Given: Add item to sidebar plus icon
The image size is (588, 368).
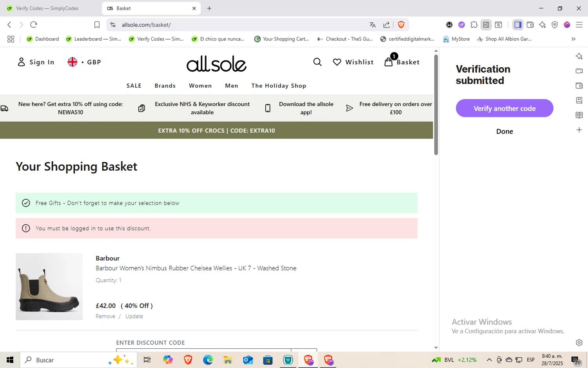Looking at the screenshot, I should click(579, 130).
